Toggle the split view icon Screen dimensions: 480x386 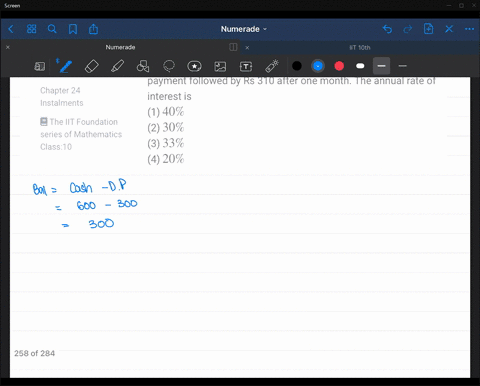233,47
